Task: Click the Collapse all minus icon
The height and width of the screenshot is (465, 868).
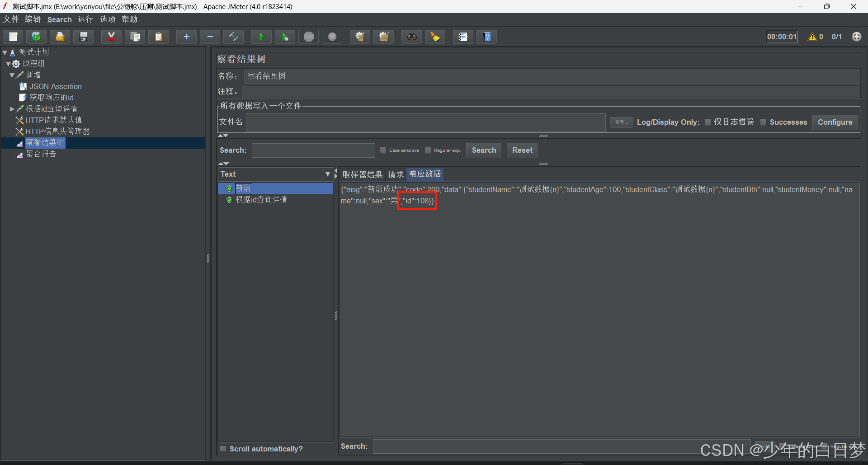Action: [210, 37]
